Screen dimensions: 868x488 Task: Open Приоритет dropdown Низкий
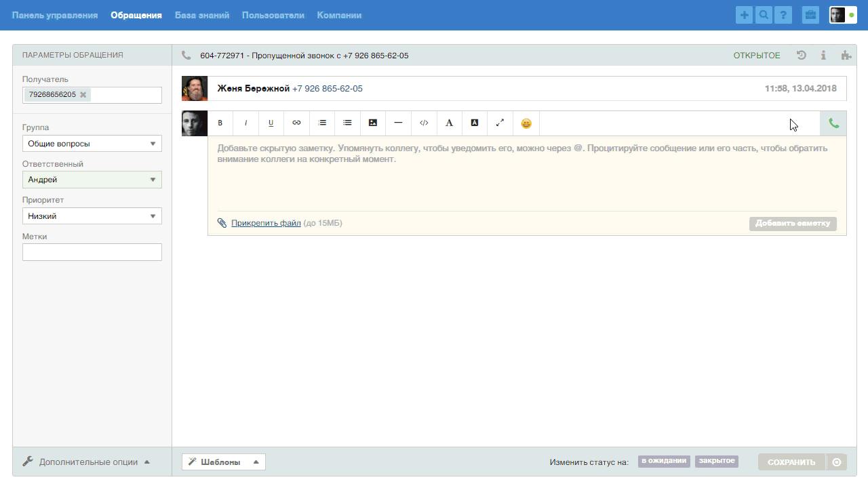pyautogui.click(x=92, y=216)
